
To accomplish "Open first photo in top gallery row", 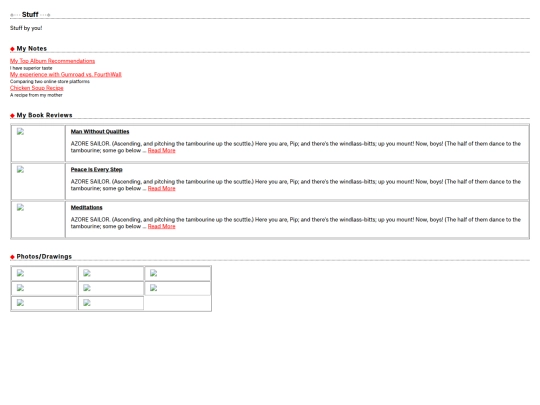I will [20, 273].
